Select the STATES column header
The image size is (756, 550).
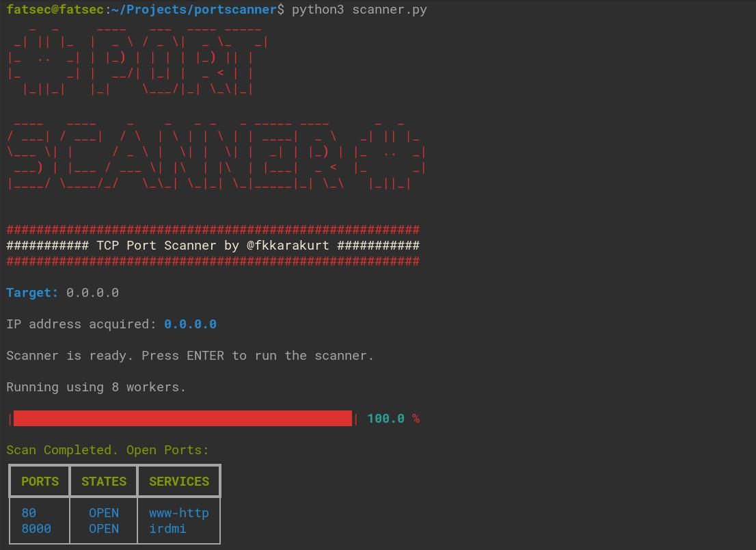103,481
